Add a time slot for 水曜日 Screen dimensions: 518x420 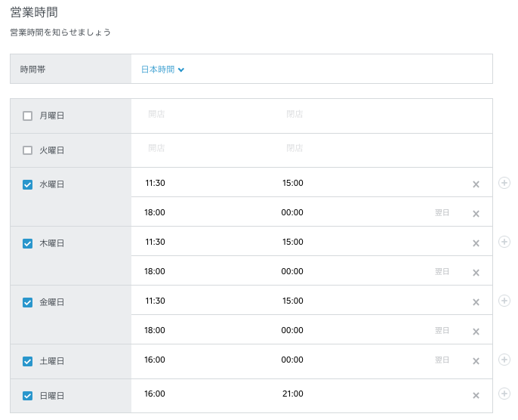coord(504,183)
